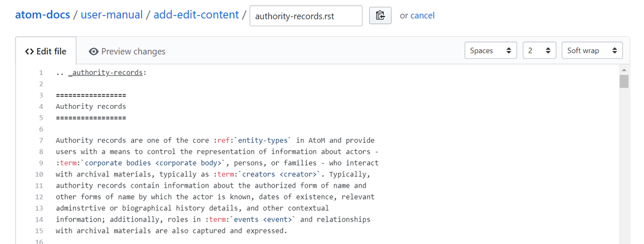
Task: Click the copy file path clipboard icon
Action: pyautogui.click(x=380, y=16)
